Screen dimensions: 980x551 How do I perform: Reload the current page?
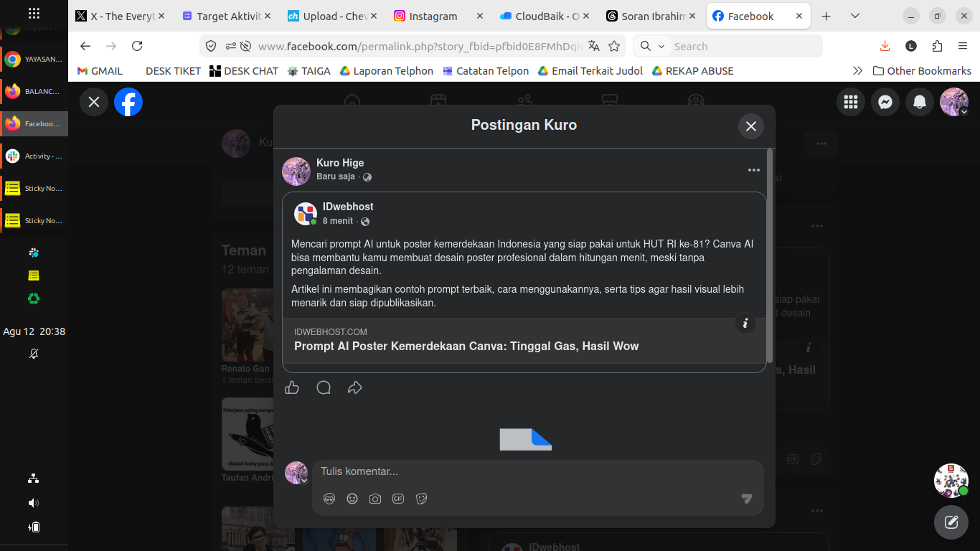pos(137,46)
